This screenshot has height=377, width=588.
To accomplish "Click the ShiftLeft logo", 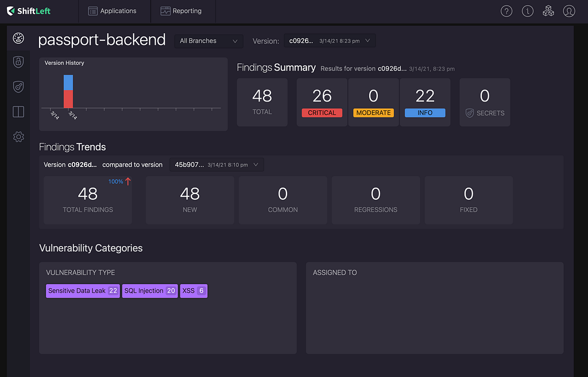I will point(29,11).
